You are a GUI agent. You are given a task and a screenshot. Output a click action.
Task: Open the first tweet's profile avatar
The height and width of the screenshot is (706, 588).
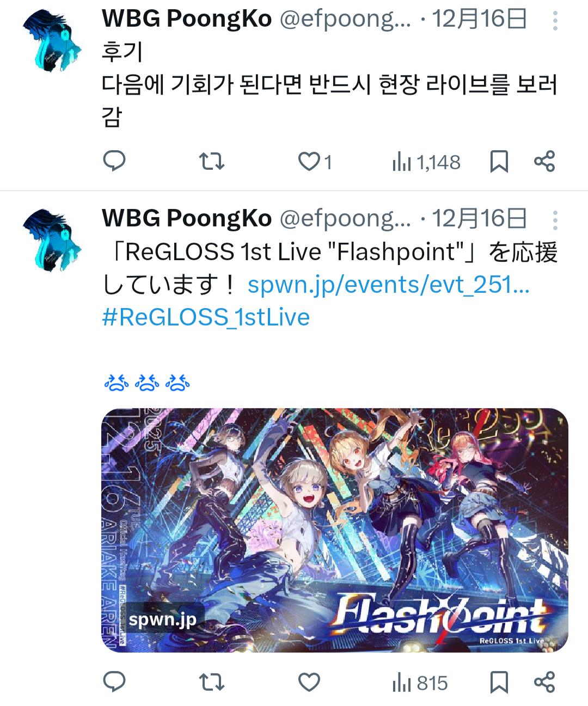click(52, 41)
